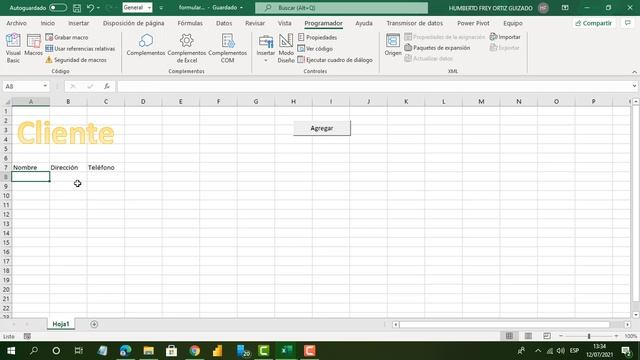Switch to Page Layout view
The height and width of the screenshot is (360, 640).
coord(528,336)
